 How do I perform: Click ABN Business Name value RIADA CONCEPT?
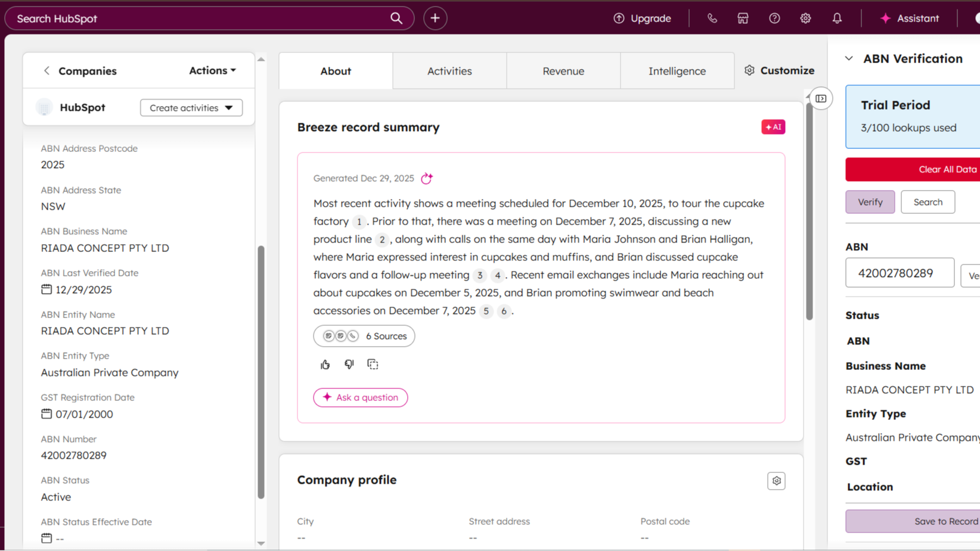(105, 248)
